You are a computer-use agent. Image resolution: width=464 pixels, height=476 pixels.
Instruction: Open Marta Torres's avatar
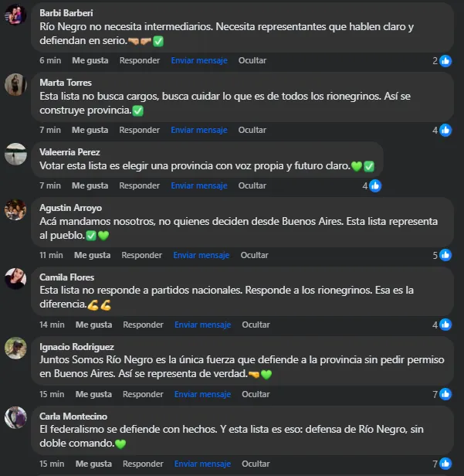pos(15,84)
